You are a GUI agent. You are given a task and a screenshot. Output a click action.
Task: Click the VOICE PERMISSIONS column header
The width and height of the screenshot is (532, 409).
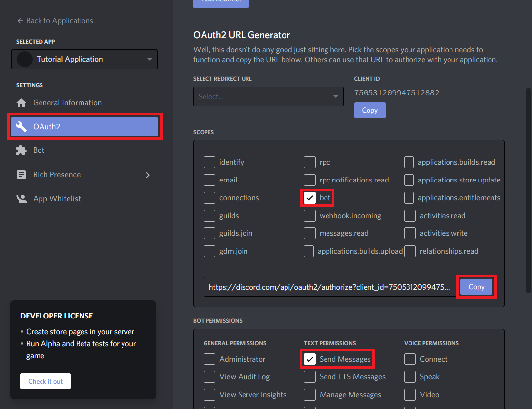tap(431, 343)
